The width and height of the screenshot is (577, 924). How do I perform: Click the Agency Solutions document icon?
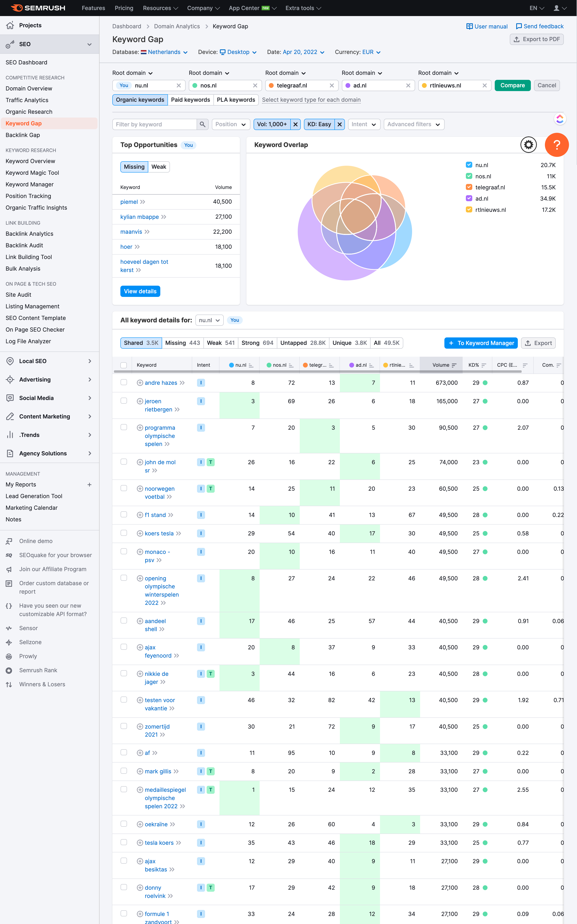[10, 453]
